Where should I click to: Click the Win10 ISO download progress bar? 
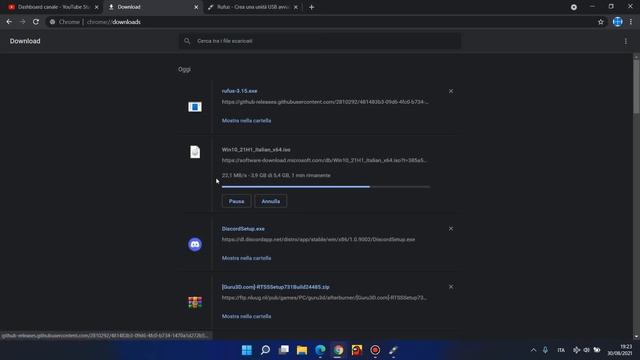325,187
